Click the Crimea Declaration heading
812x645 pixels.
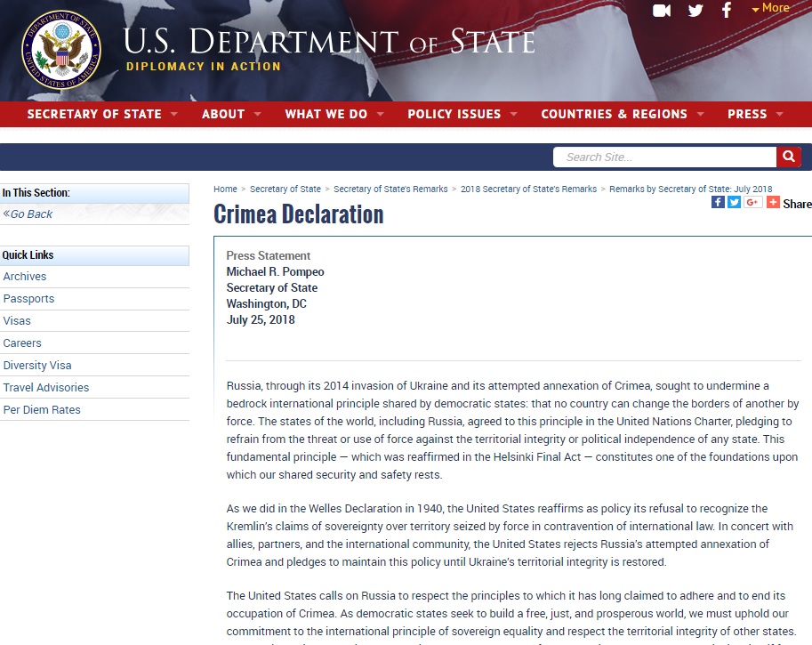299,214
